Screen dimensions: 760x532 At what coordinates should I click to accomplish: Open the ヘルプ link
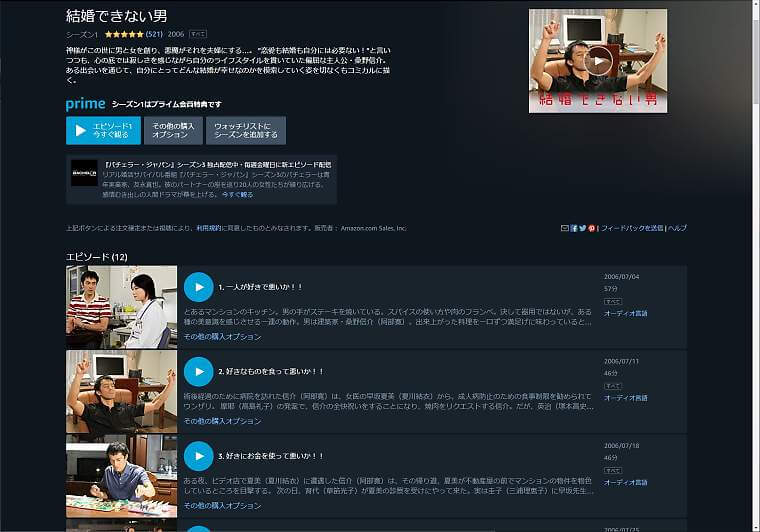[x=677, y=228]
